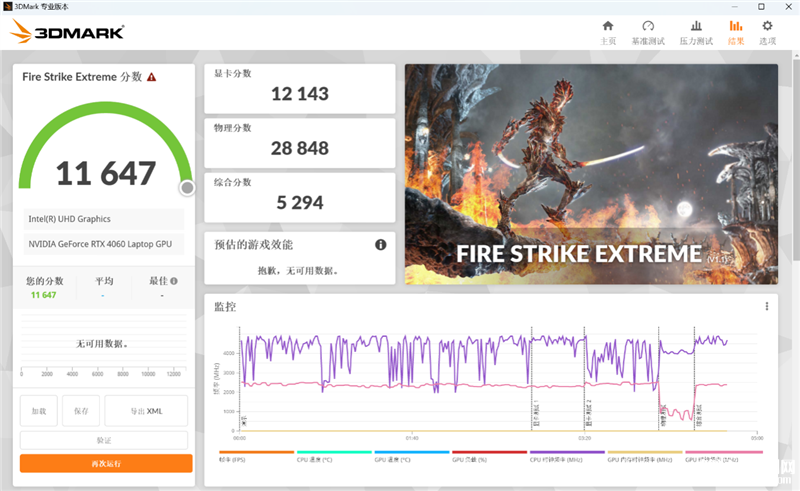800x491 pixels.
Task: Click the 导出 XML export button
Action: click(146, 410)
